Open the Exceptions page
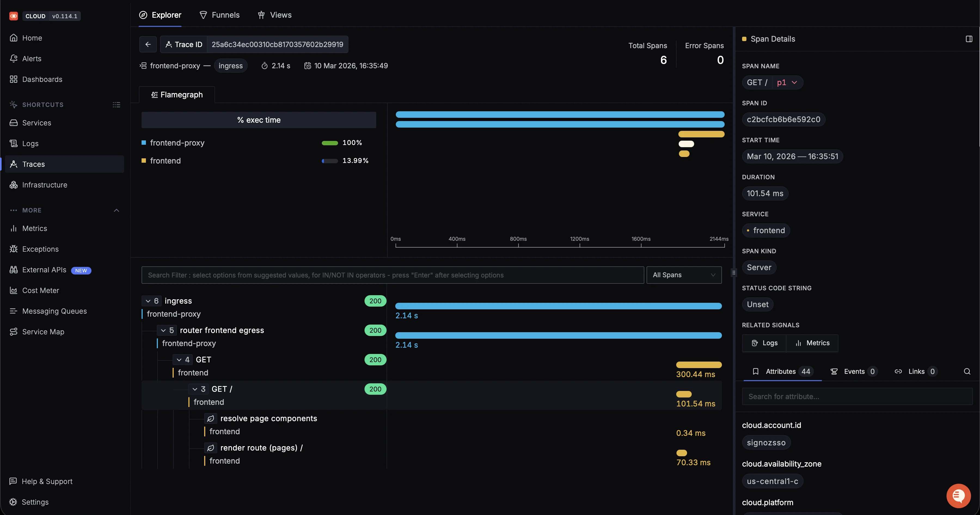The image size is (980, 515). point(40,249)
